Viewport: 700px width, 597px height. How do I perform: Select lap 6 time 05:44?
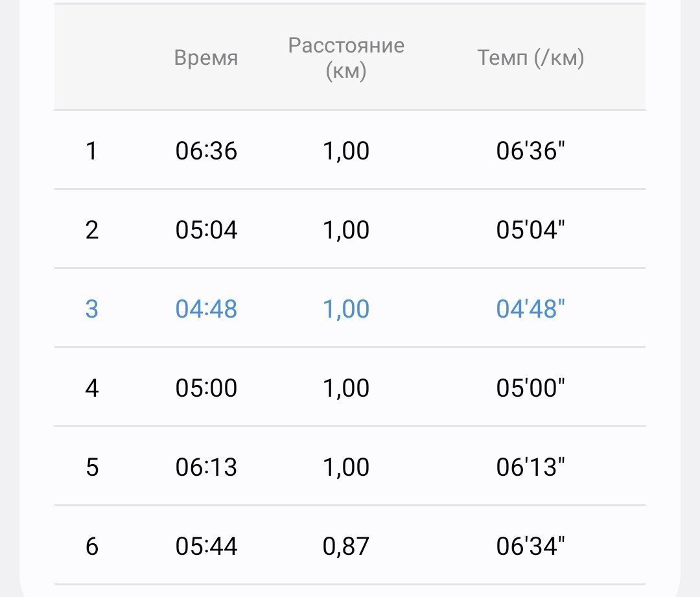click(x=206, y=546)
